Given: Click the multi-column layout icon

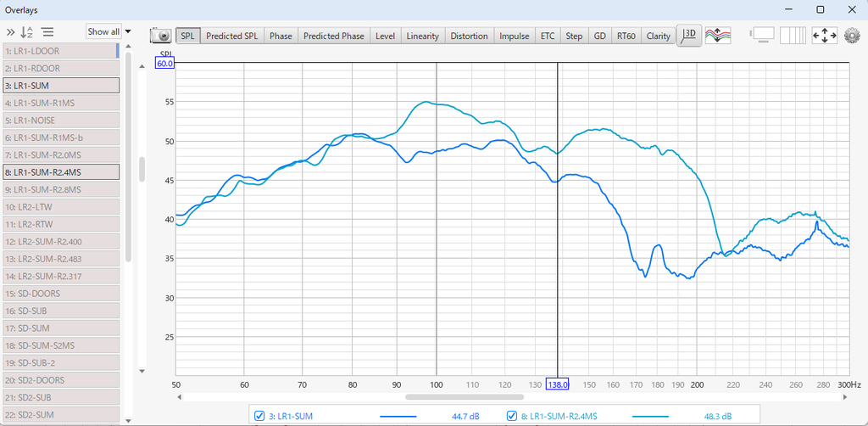Looking at the screenshot, I should pos(793,36).
